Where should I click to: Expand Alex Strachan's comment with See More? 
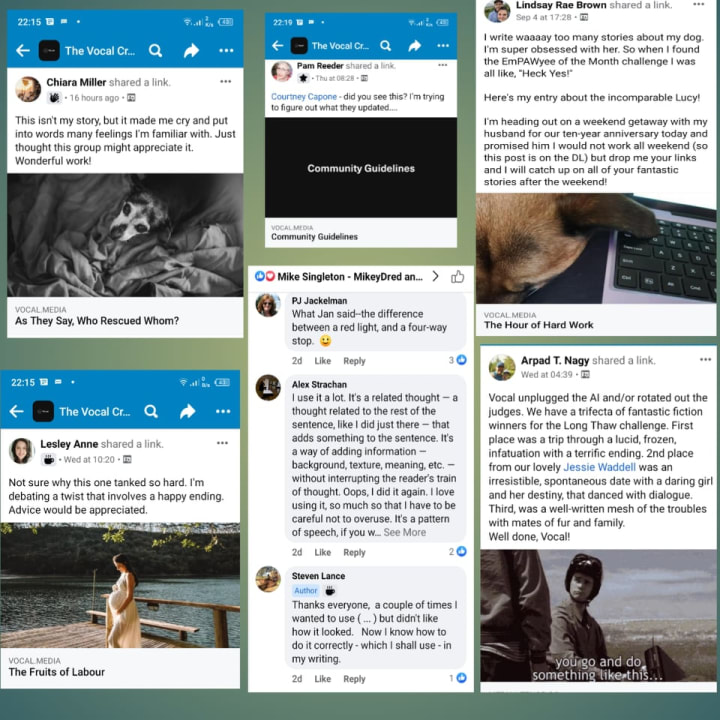(405, 532)
